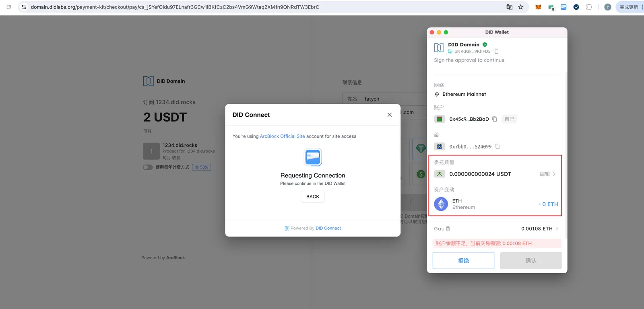Select the green dollar payment option icon

coord(421,174)
